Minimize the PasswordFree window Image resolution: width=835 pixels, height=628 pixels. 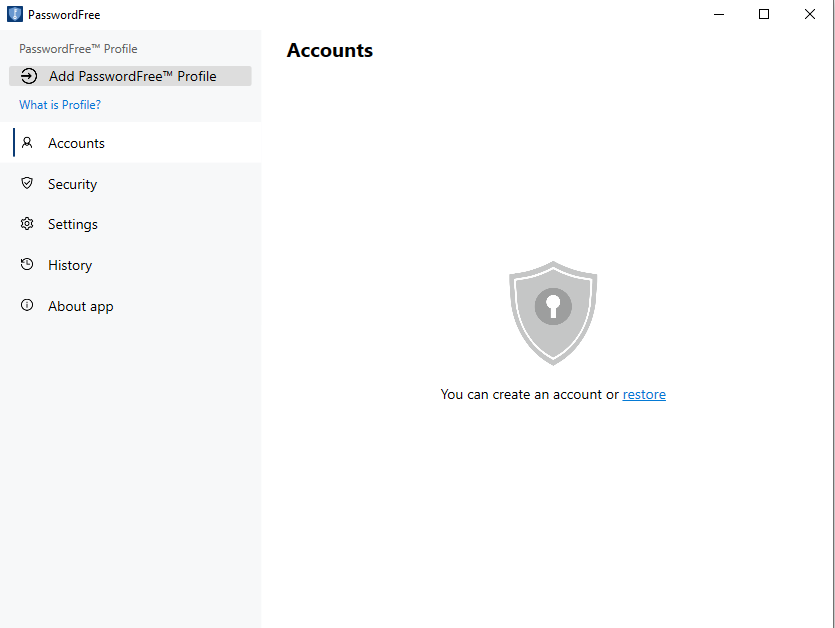[718, 14]
